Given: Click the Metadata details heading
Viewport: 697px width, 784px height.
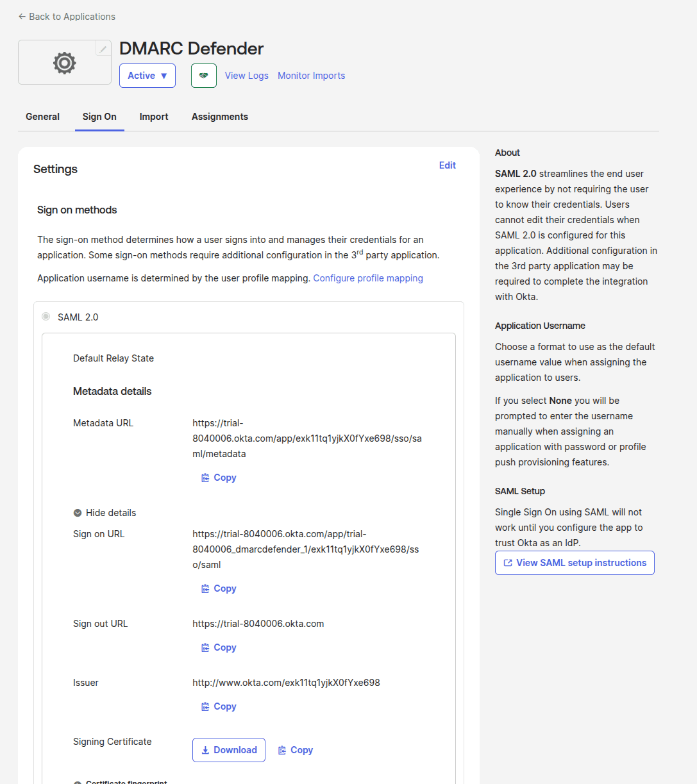Looking at the screenshot, I should 112,391.
